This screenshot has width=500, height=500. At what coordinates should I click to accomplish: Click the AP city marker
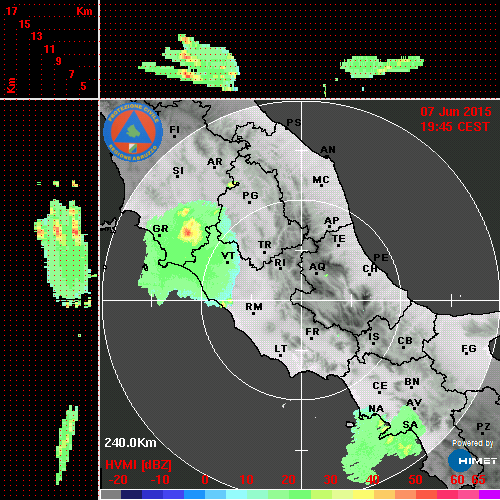332,222
